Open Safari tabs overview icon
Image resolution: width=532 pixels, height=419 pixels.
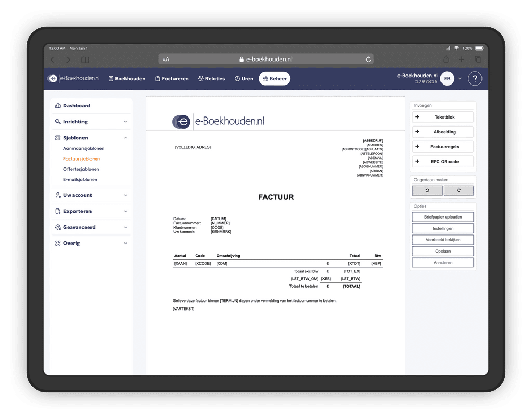(x=478, y=60)
